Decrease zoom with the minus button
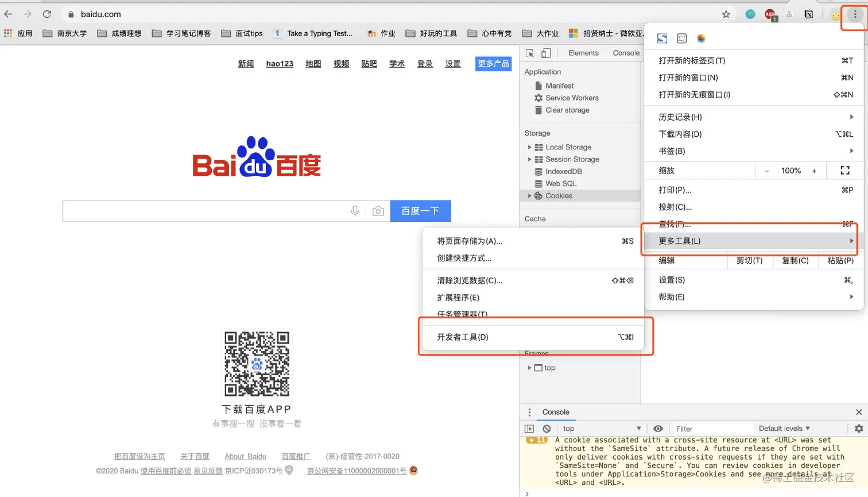The image size is (868, 497). click(x=766, y=171)
